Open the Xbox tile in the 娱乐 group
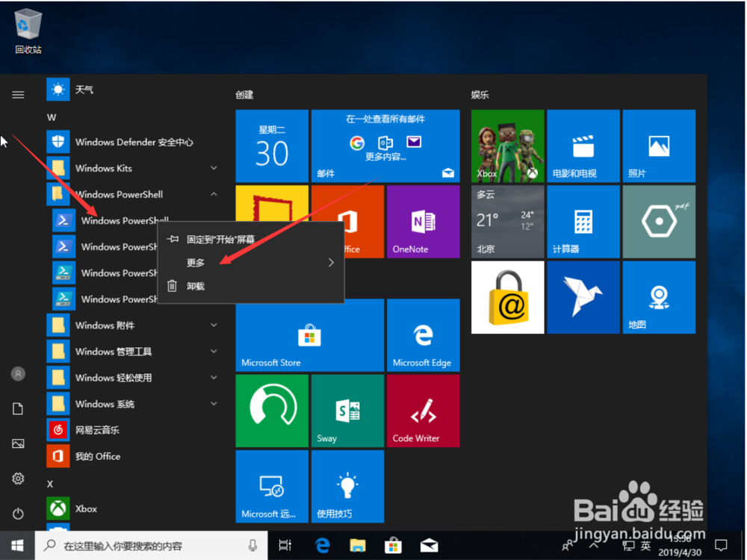The width and height of the screenshot is (747, 560). (x=506, y=146)
